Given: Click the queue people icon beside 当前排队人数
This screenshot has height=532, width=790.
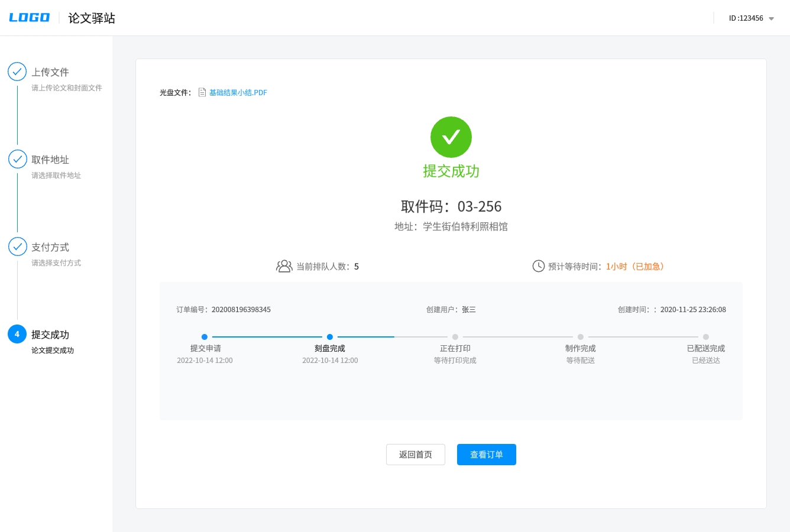Looking at the screenshot, I should [x=284, y=266].
